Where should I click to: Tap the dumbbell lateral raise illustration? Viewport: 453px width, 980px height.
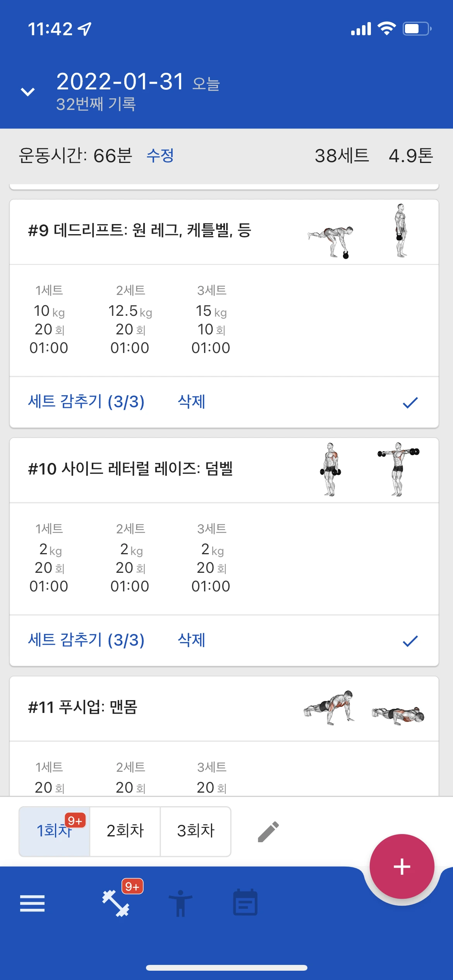tap(370, 469)
